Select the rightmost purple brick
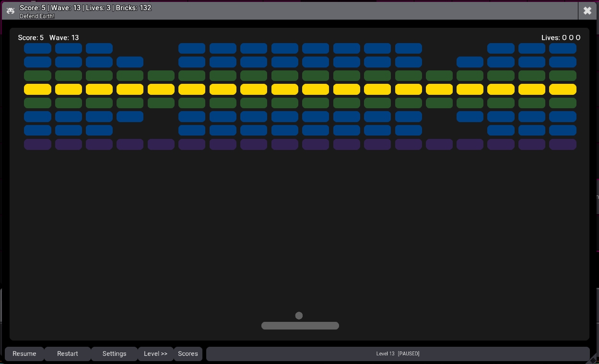 pos(563,144)
